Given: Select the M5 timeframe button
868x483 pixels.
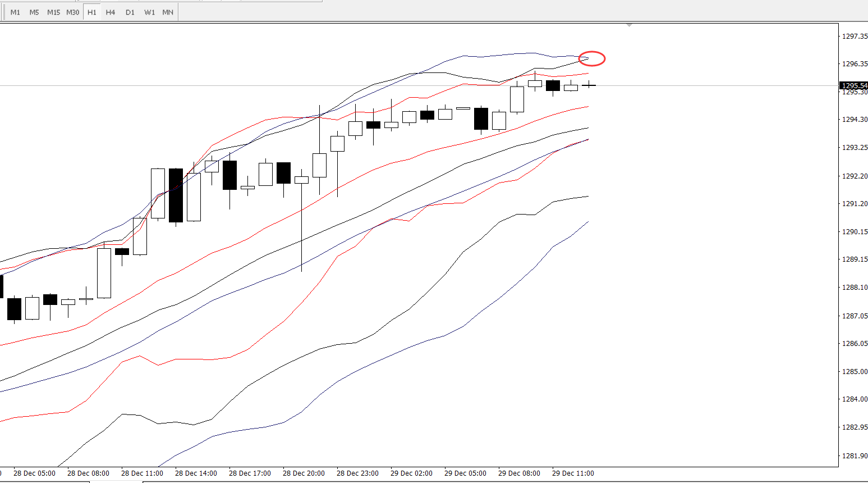Looking at the screenshot, I should [34, 12].
